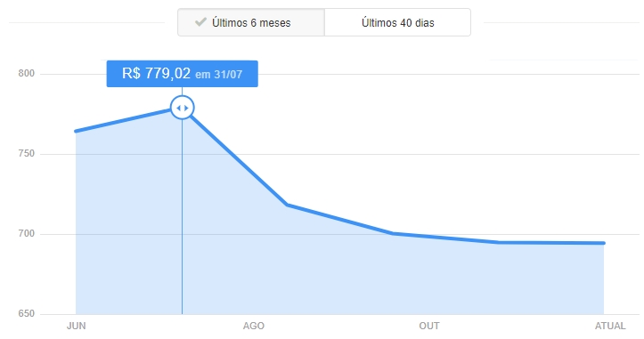
Task: Click the vertical marker line below the handle
Action: coord(182,217)
